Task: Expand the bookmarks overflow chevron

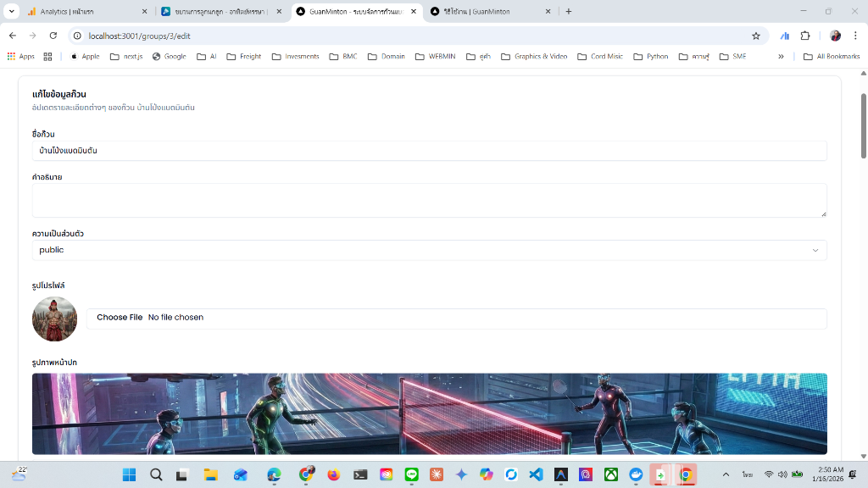Action: 781,57
